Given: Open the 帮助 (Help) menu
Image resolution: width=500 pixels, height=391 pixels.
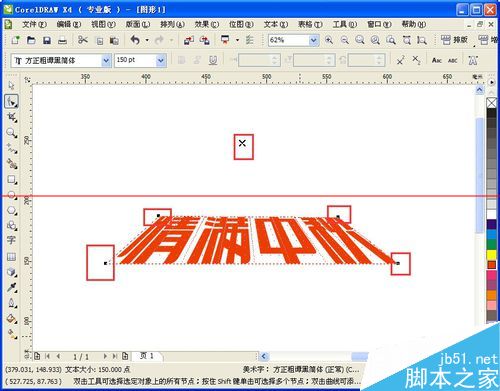Looking at the screenshot, I should point(413,24).
